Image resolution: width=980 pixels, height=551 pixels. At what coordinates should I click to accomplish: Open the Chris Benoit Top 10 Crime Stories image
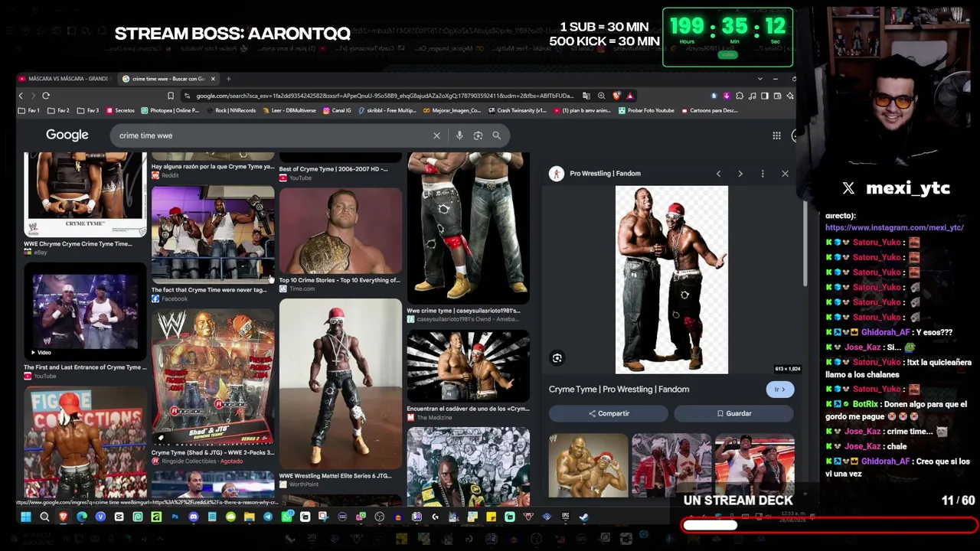click(x=341, y=230)
